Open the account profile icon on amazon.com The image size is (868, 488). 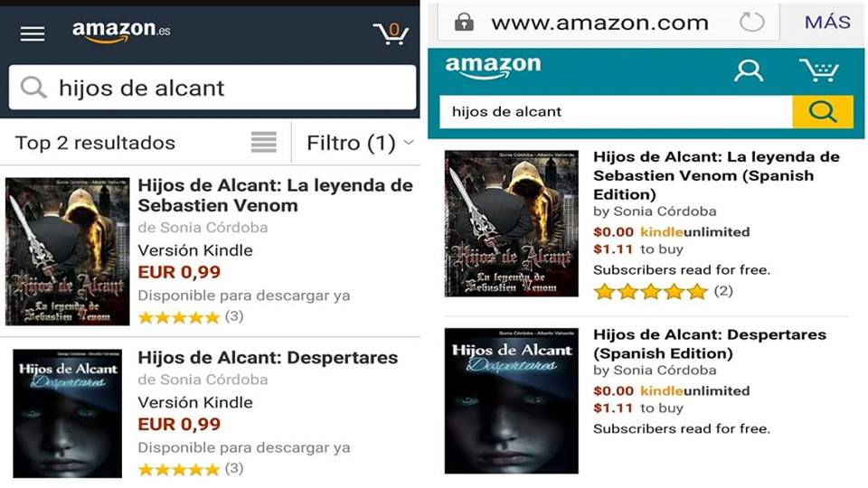pos(749,70)
